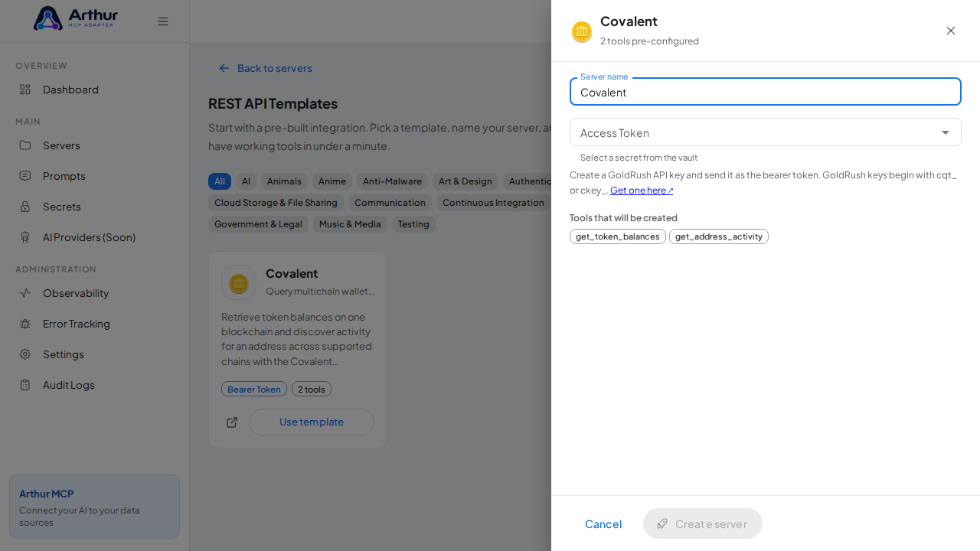Open Settings in the sidebar

point(94,354)
